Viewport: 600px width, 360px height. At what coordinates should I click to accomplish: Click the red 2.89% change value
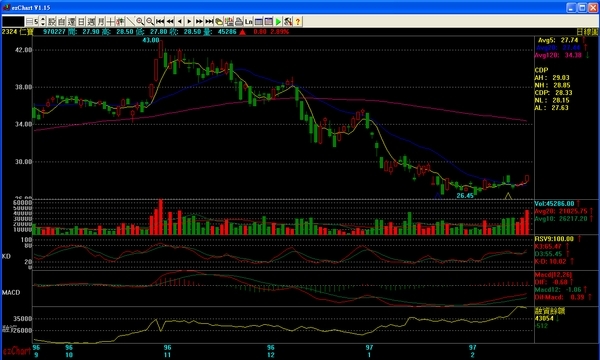[x=279, y=31]
